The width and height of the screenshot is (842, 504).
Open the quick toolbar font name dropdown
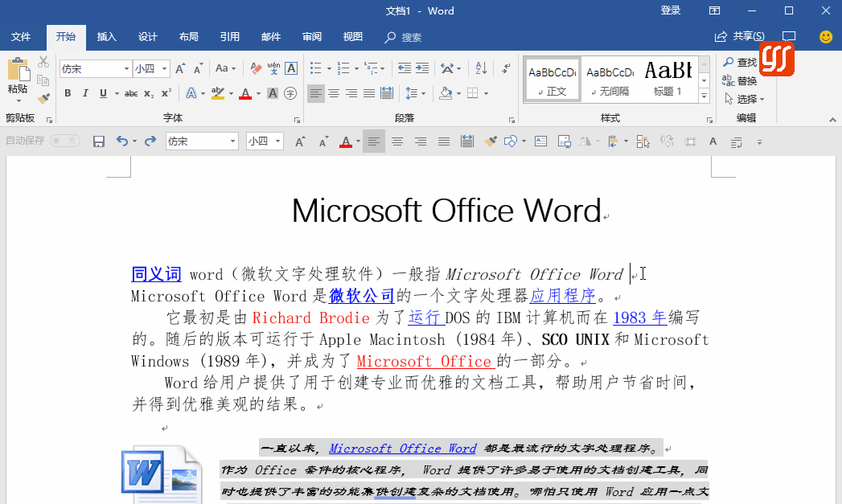pos(232,141)
